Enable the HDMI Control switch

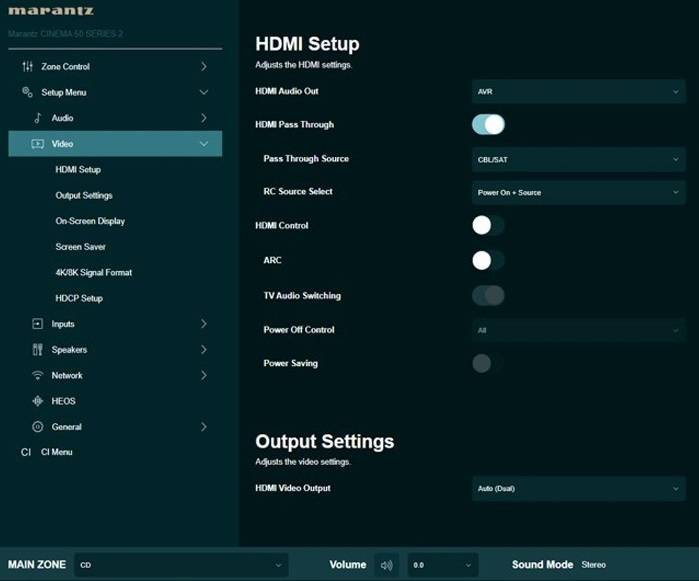coord(488,225)
